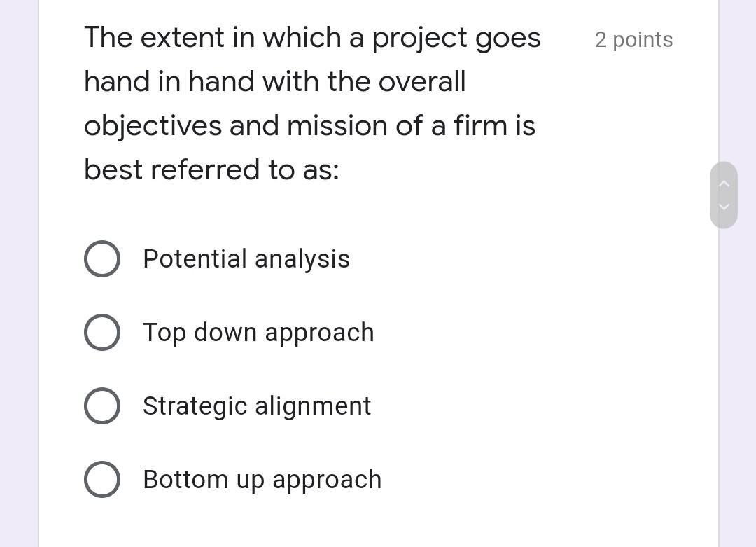Click the phrase best referred to as
Viewport: 756px width, 547px height.
tap(211, 169)
